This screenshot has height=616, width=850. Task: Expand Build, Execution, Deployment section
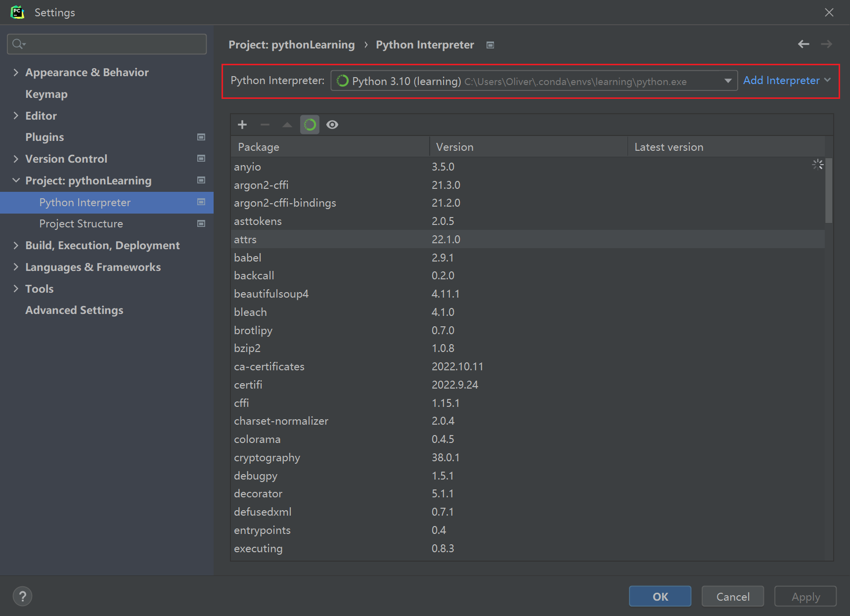tap(16, 245)
